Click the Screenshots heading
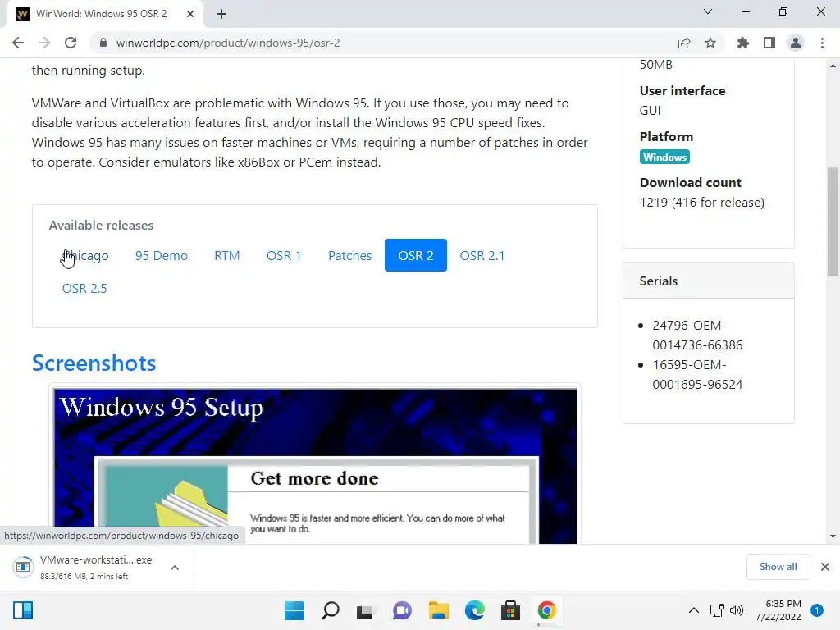Viewport: 840px width, 630px height. [94, 363]
